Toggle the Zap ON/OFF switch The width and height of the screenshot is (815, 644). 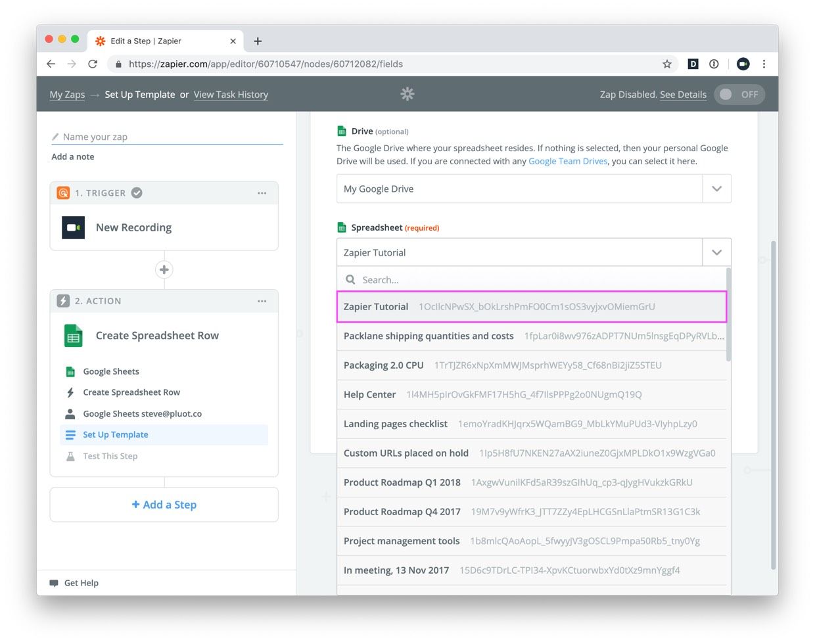(739, 94)
